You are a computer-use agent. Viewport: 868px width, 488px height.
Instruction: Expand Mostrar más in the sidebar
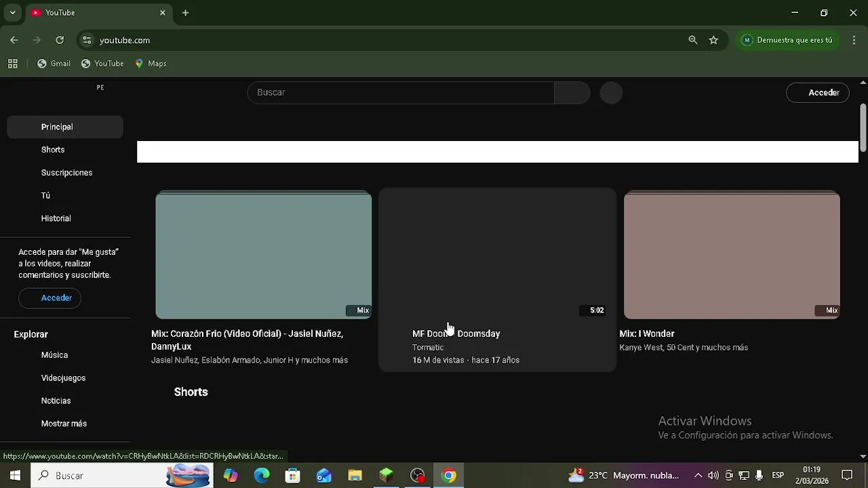click(x=65, y=424)
